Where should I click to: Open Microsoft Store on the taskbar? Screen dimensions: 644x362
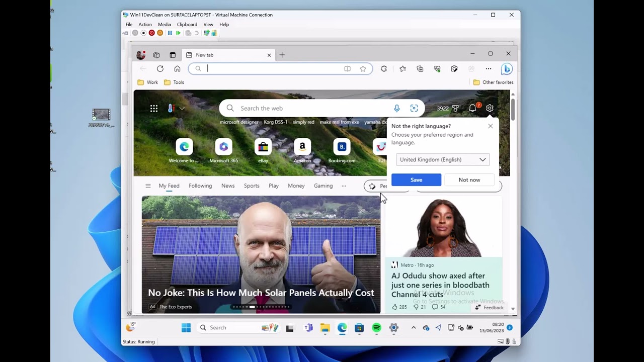point(359,328)
